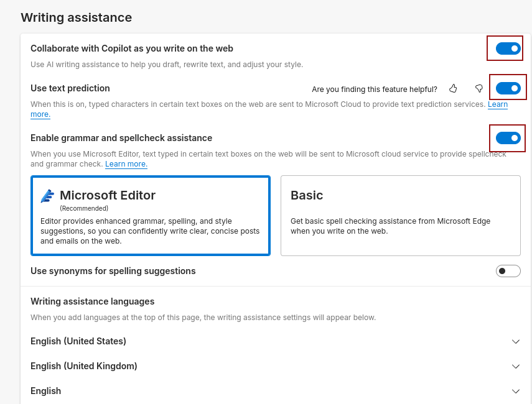Screen dimensions: 532x404
Task: Open Learn more link for grammar check
Action: 126,164
